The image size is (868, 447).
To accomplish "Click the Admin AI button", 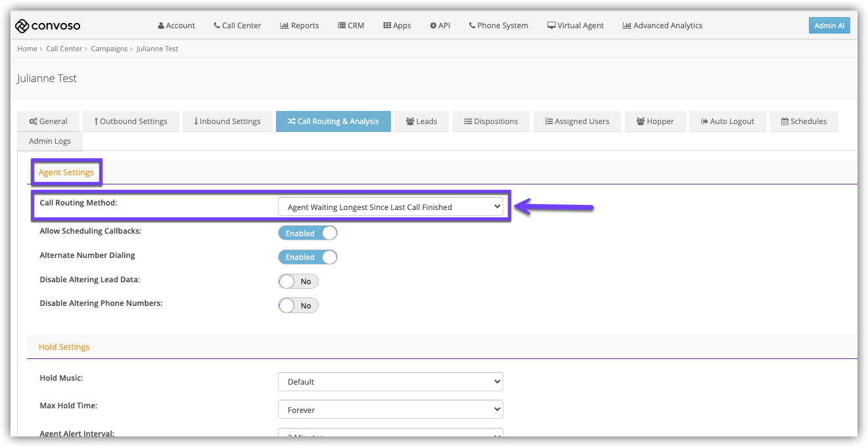I will (x=829, y=26).
